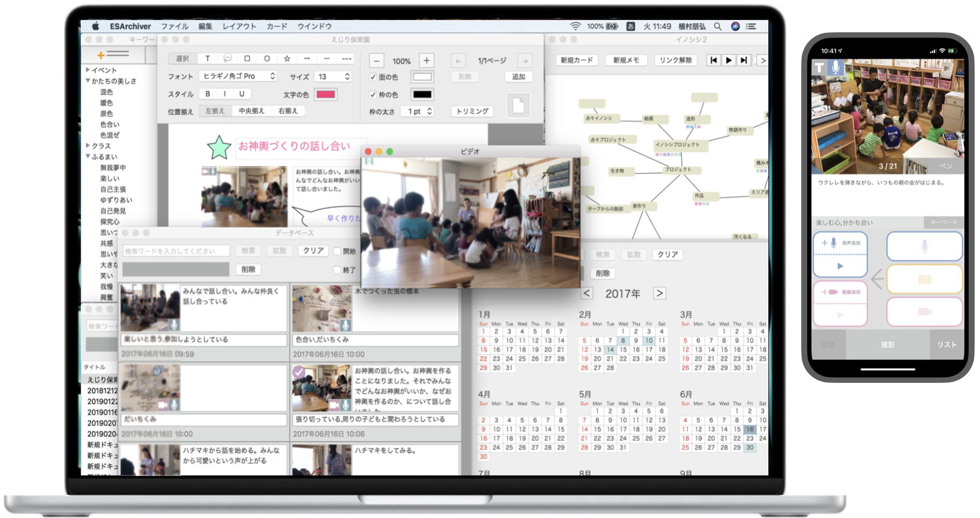Select the text tool T in editor toolbar
Viewport: 980px width, 518px height.
click(x=208, y=59)
